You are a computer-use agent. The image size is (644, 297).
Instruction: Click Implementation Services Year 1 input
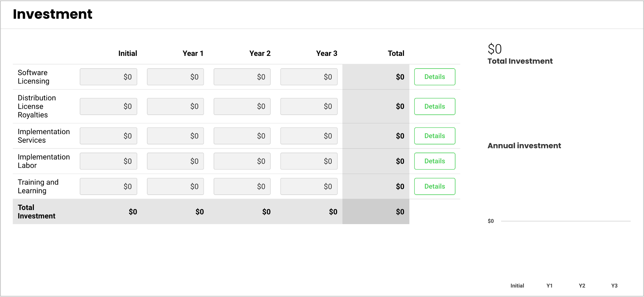click(x=175, y=136)
